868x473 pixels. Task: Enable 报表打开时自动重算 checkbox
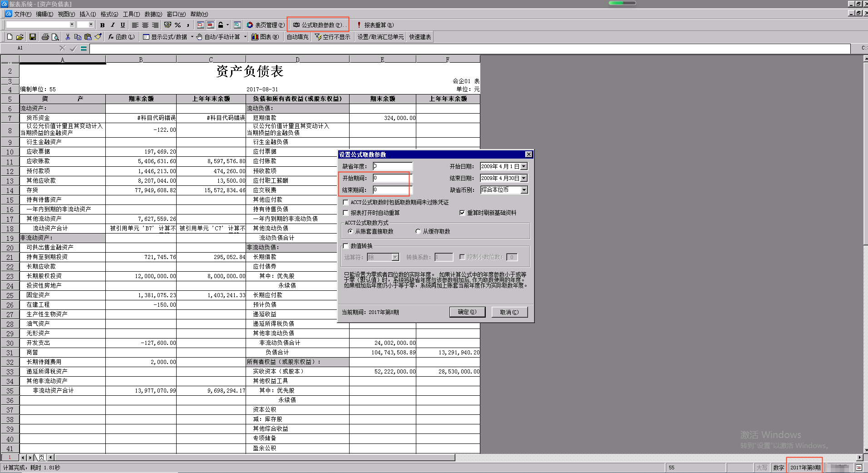[x=346, y=213]
